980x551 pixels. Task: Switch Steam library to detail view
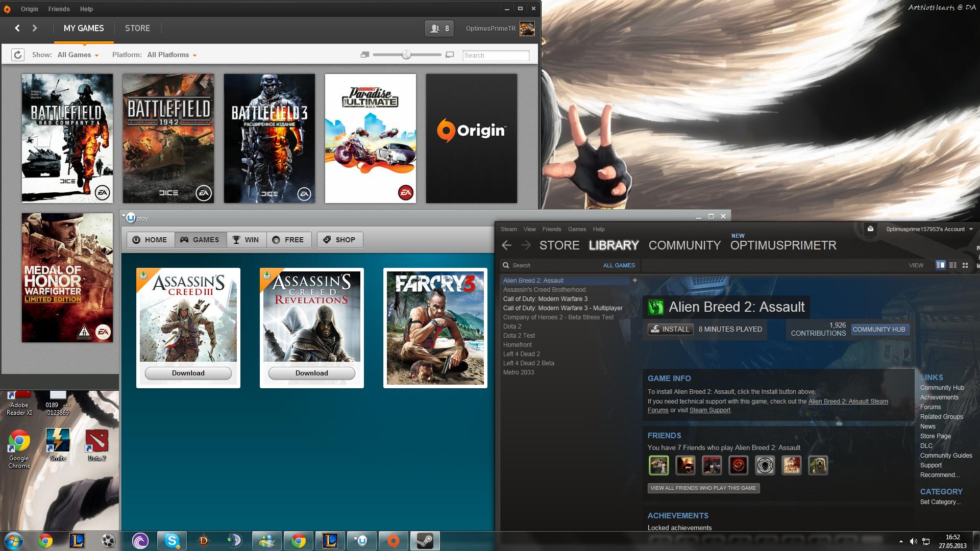pos(940,265)
